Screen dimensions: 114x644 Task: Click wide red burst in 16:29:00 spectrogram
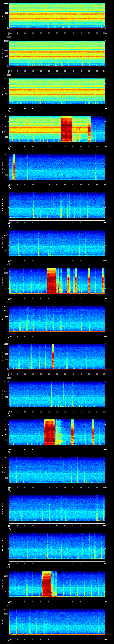51,280
